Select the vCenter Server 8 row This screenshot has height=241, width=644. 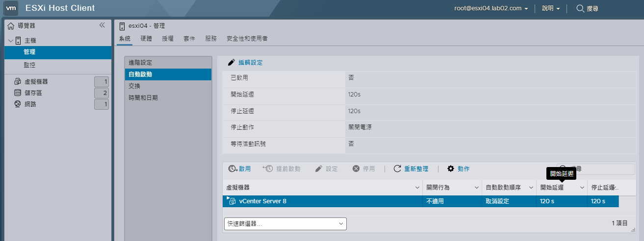[x=420, y=201]
